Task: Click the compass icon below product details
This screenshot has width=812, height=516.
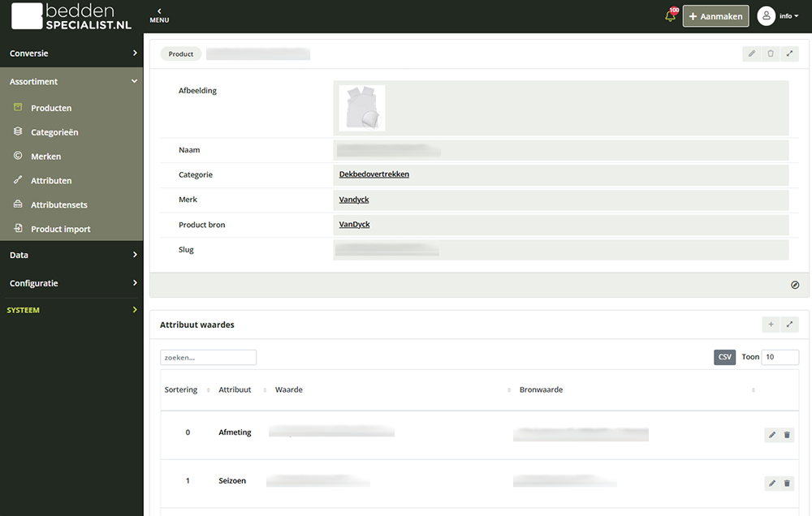Action: pos(795,285)
